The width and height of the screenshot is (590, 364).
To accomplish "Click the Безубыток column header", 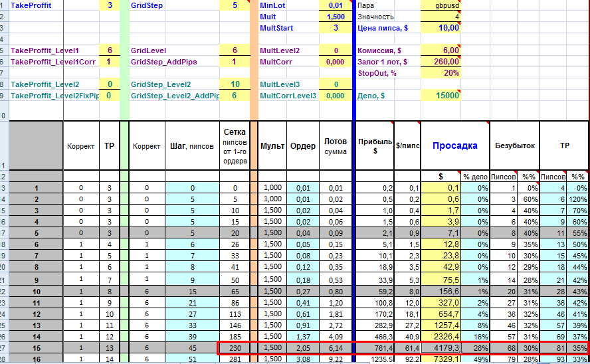I will click(514, 145).
